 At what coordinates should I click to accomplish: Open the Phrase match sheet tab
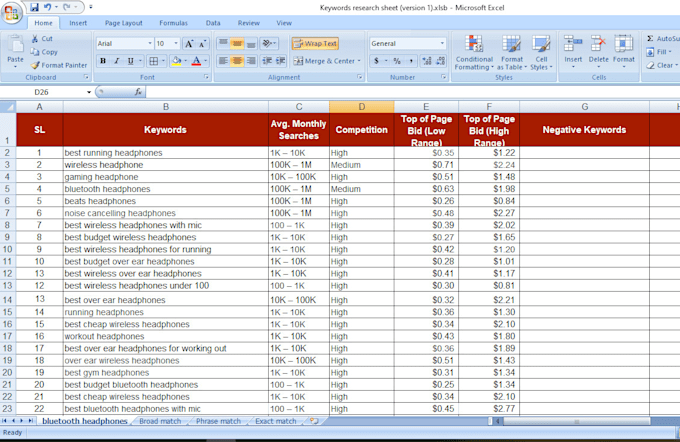coord(218,421)
